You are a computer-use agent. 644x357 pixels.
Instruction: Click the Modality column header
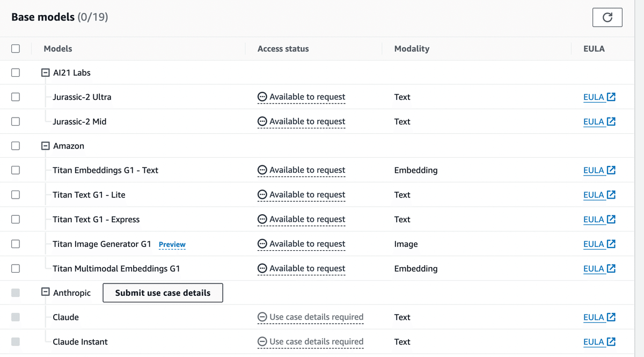(x=412, y=48)
